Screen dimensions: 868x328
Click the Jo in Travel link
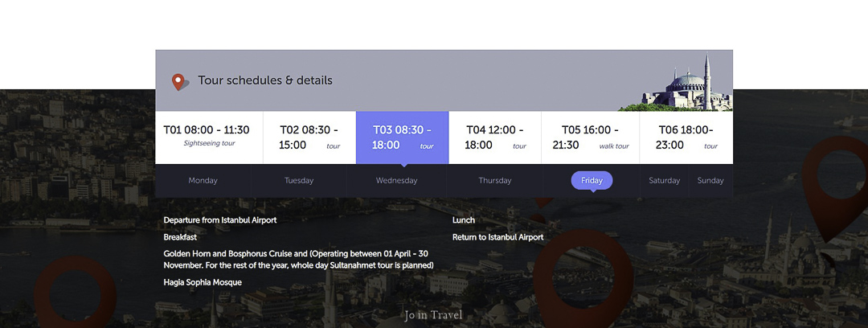[x=434, y=315]
